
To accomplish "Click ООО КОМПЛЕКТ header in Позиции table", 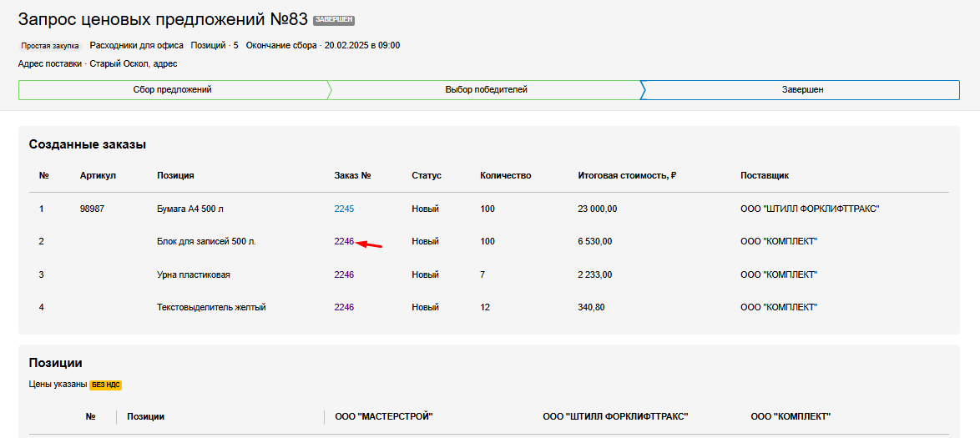I will (791, 416).
